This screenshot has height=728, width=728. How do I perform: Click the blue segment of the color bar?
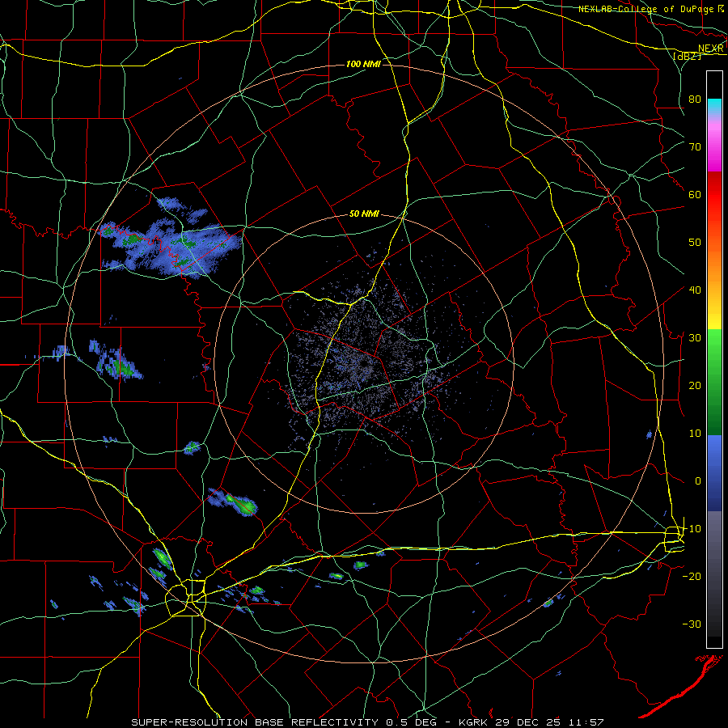(714, 472)
